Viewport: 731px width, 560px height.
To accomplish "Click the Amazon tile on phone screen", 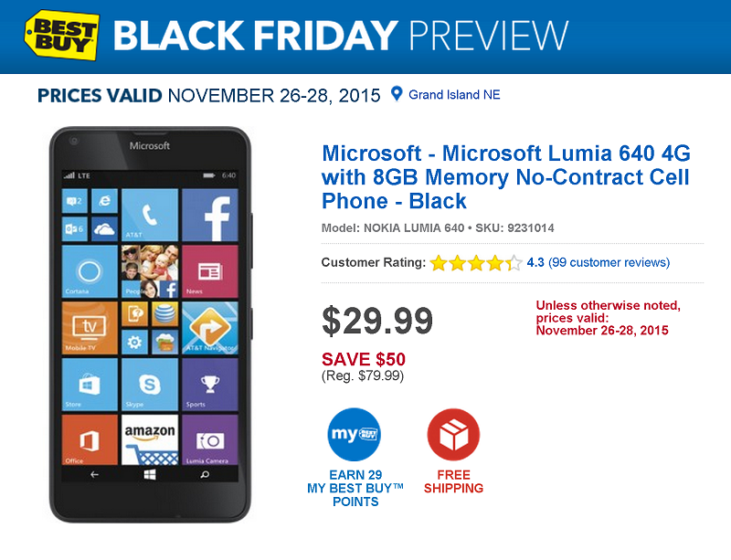I will [x=150, y=439].
